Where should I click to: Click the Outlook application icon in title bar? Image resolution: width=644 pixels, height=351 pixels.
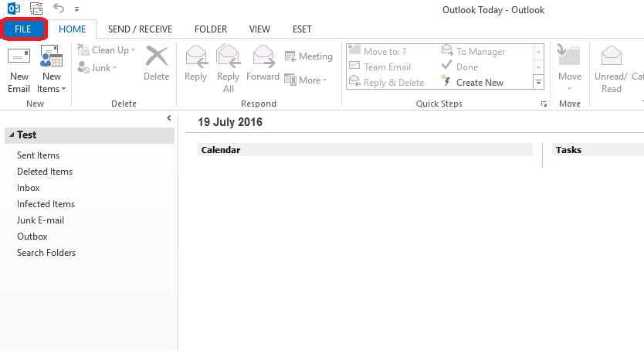[14, 9]
